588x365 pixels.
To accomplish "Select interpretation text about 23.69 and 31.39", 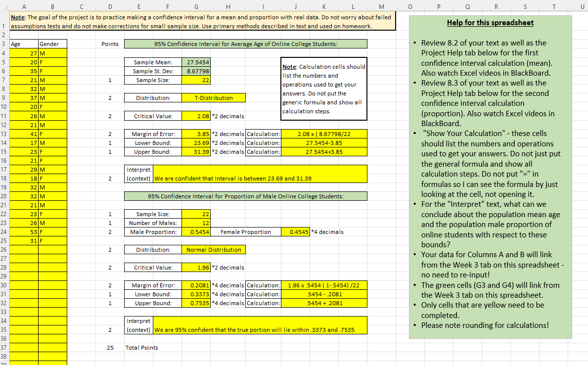I will click(260, 174).
